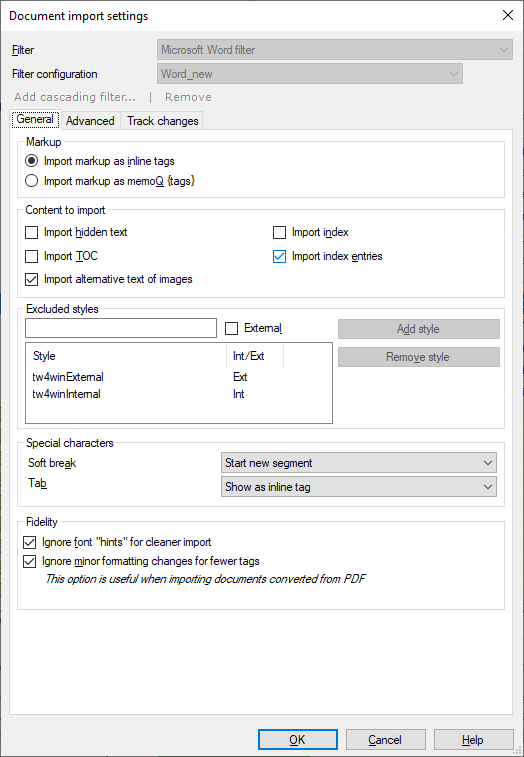
Task: Open the Soft break dropdown
Action: tap(358, 463)
